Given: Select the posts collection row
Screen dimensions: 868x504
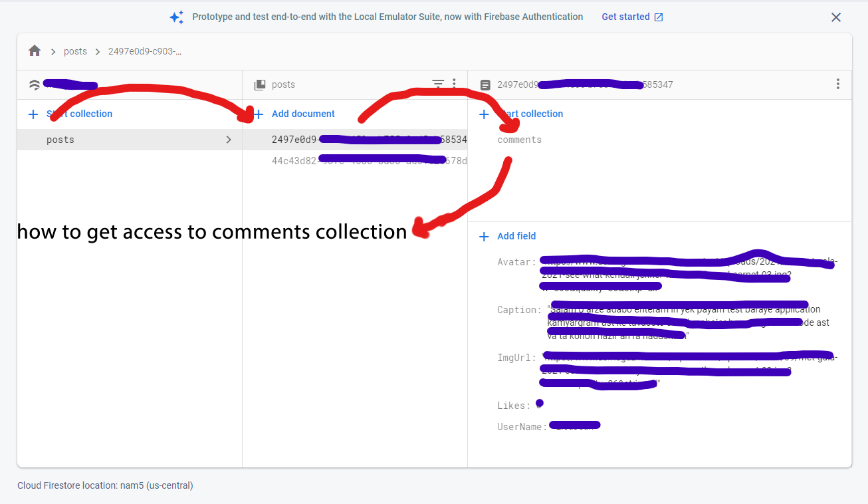Looking at the screenshot, I should (130, 140).
